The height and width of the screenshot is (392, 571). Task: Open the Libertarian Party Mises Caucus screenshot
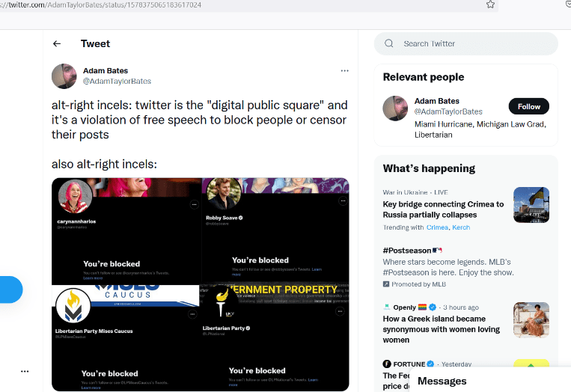pos(125,338)
